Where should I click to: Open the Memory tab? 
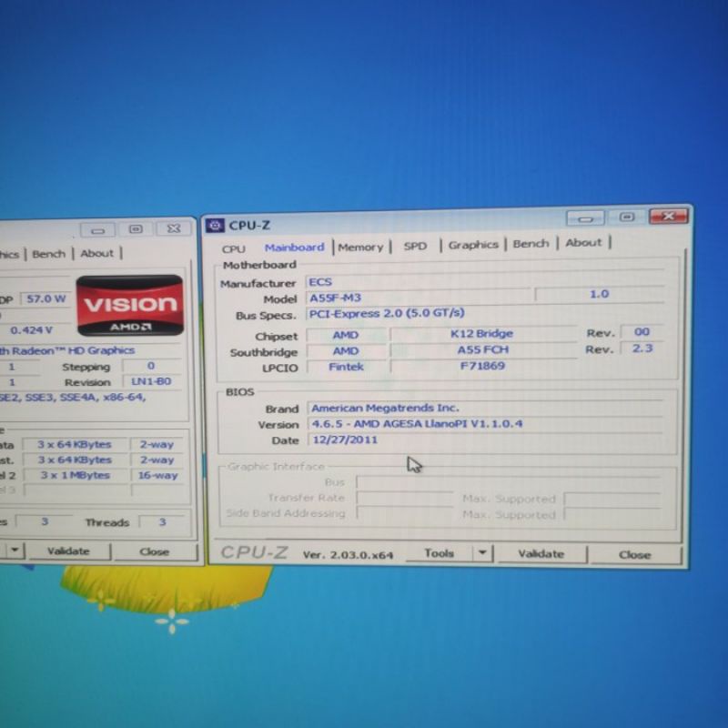360,247
